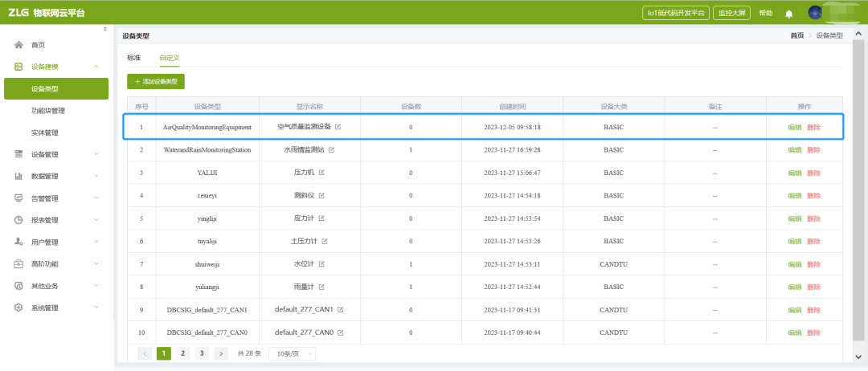Click the WaterandRainMonitoringStation cell

pos(207,150)
